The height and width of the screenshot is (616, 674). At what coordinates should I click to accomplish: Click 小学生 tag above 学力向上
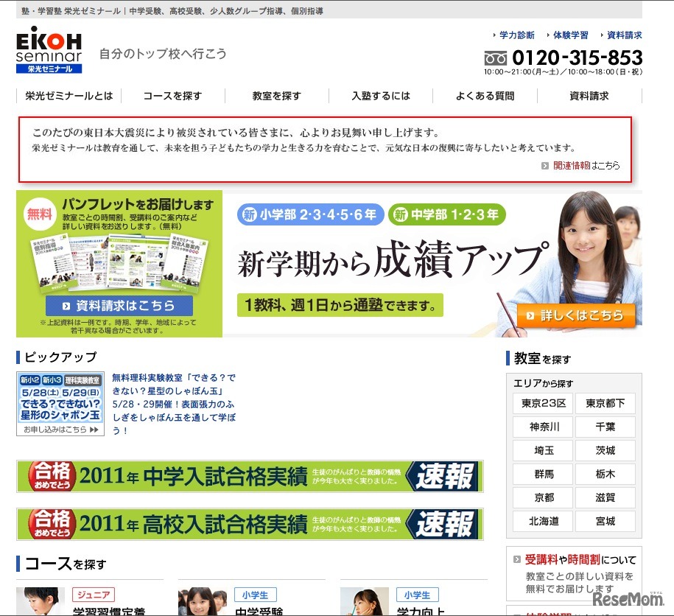(x=418, y=595)
